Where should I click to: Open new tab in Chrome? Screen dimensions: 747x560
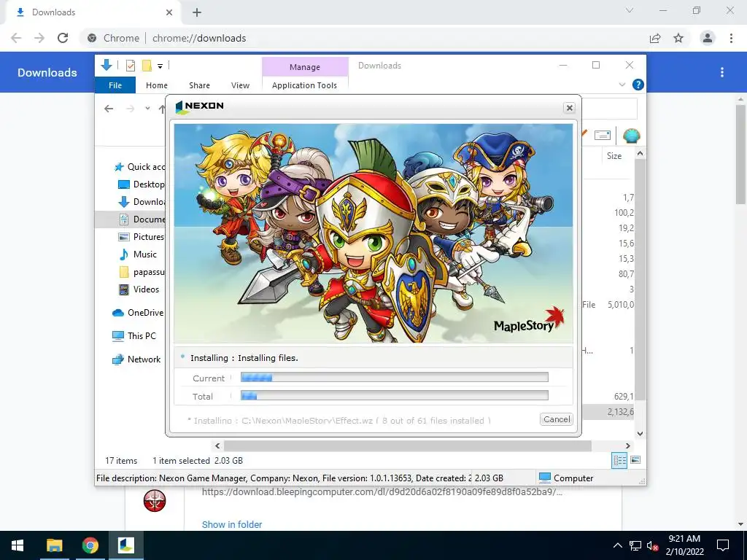(x=197, y=12)
